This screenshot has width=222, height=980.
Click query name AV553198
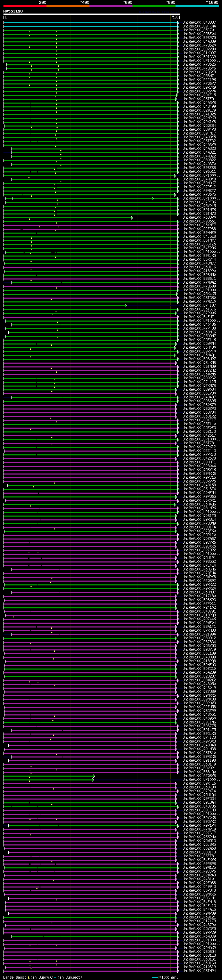[x=13, y=11]
